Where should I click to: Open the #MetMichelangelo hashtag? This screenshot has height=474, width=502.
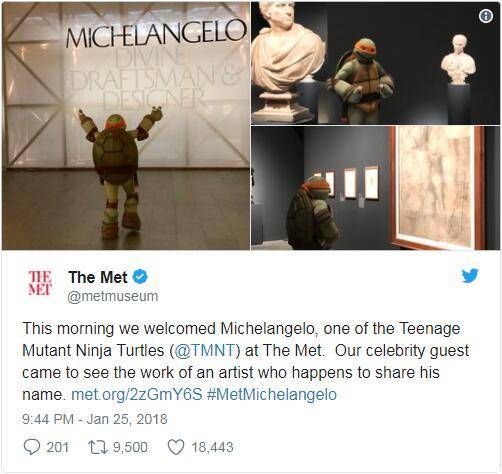click(272, 394)
